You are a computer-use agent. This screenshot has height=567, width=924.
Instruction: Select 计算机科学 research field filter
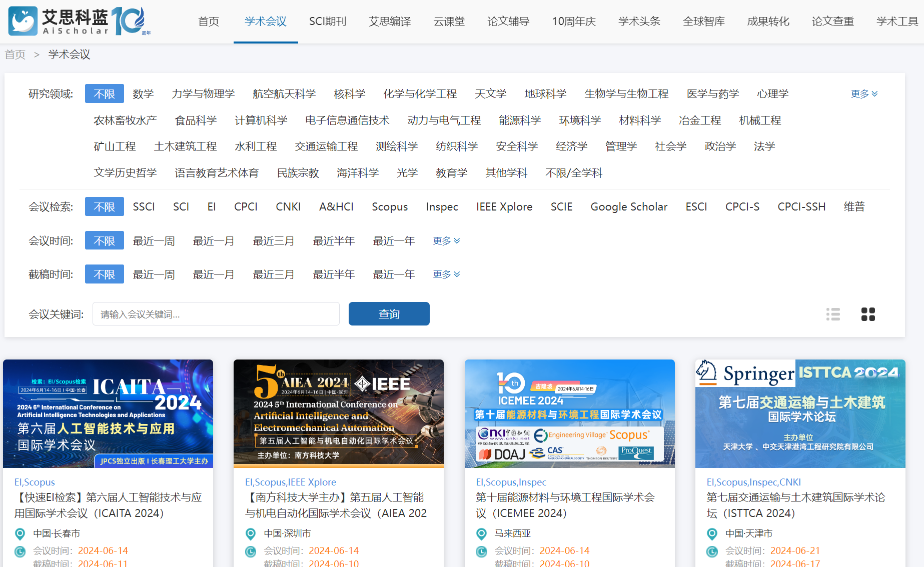tap(261, 120)
